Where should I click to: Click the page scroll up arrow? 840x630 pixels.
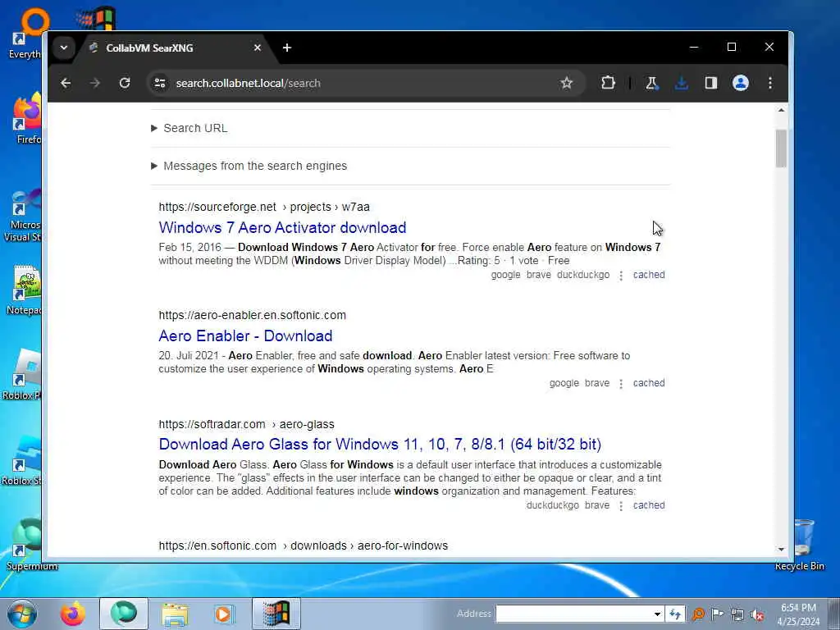coord(781,111)
